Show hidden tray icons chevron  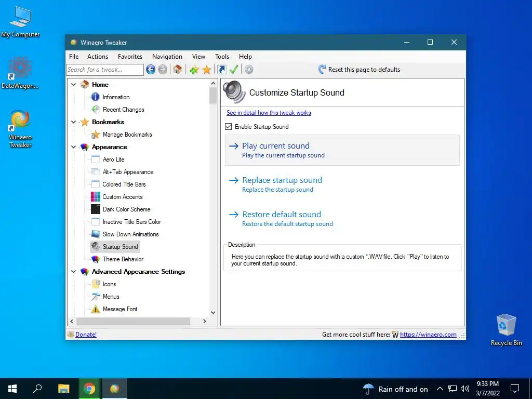(x=440, y=389)
